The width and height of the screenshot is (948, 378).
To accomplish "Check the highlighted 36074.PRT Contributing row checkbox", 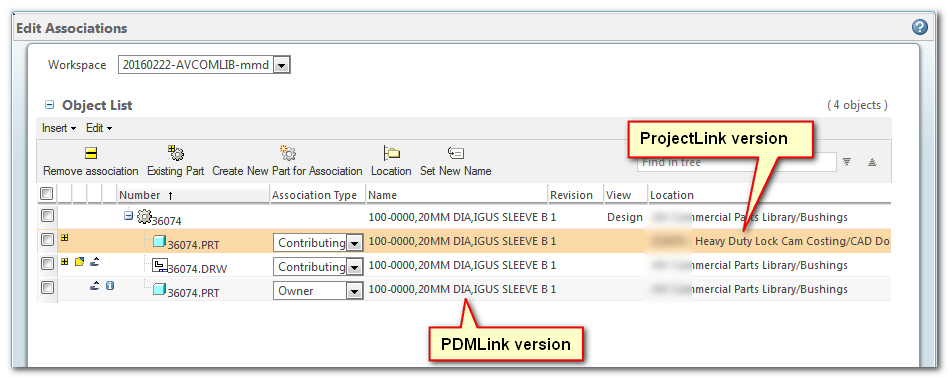I will 47,240.
